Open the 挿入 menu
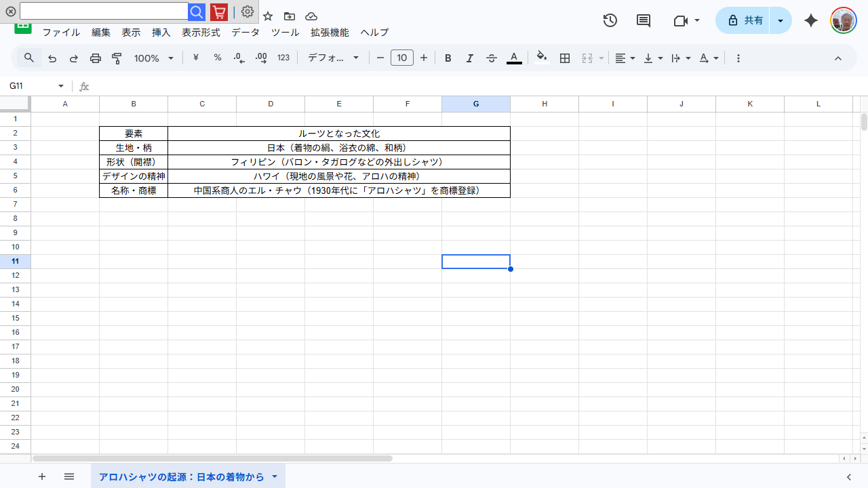Image resolution: width=868 pixels, height=488 pixels. (161, 33)
